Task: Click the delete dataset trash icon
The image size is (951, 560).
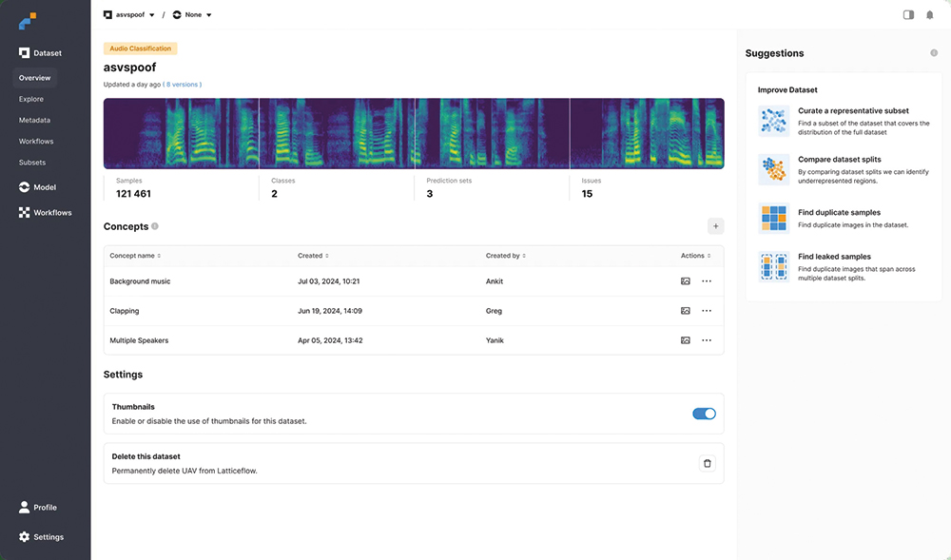Action: (x=708, y=464)
